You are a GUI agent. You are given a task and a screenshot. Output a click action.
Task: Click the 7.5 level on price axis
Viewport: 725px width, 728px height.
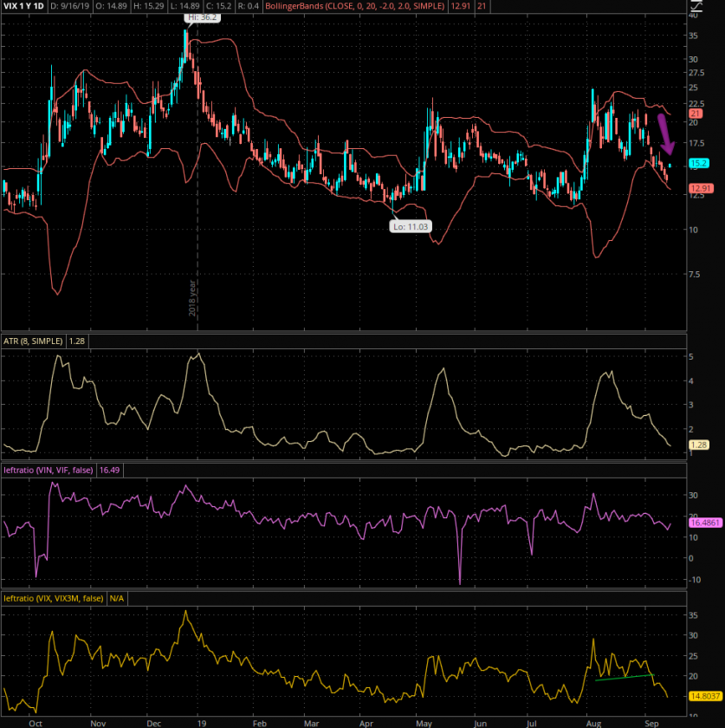pyautogui.click(x=696, y=274)
